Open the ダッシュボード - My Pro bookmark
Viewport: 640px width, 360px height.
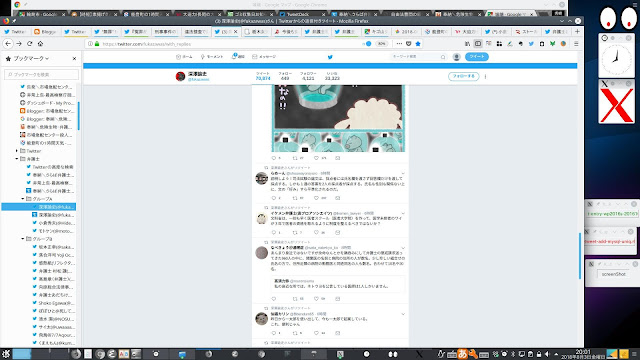[x=50, y=103]
